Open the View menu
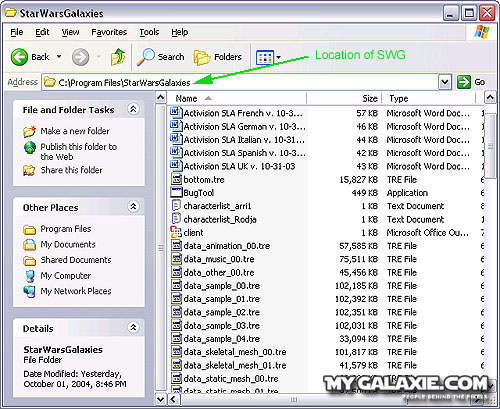Screen dimensions: 500x409 (70, 32)
